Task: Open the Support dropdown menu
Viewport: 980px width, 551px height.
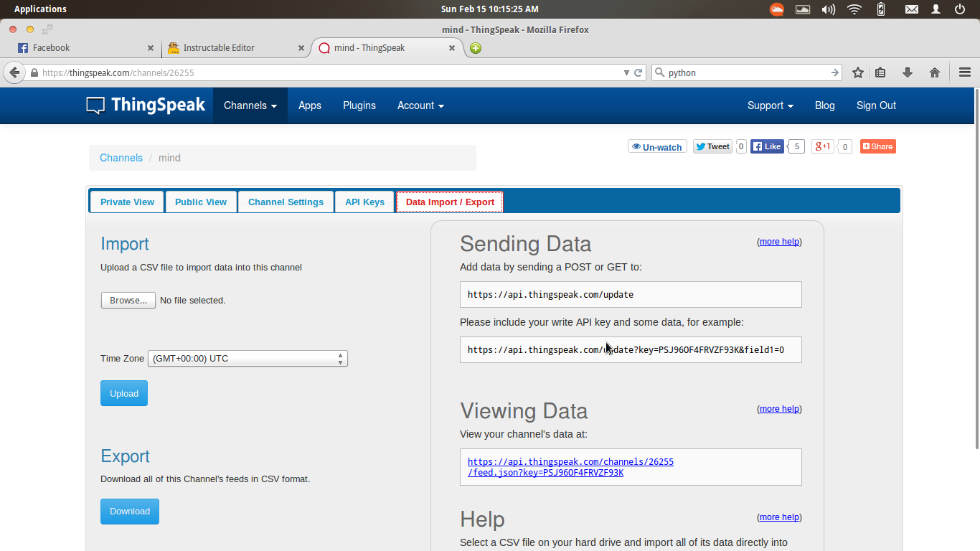Action: (771, 105)
